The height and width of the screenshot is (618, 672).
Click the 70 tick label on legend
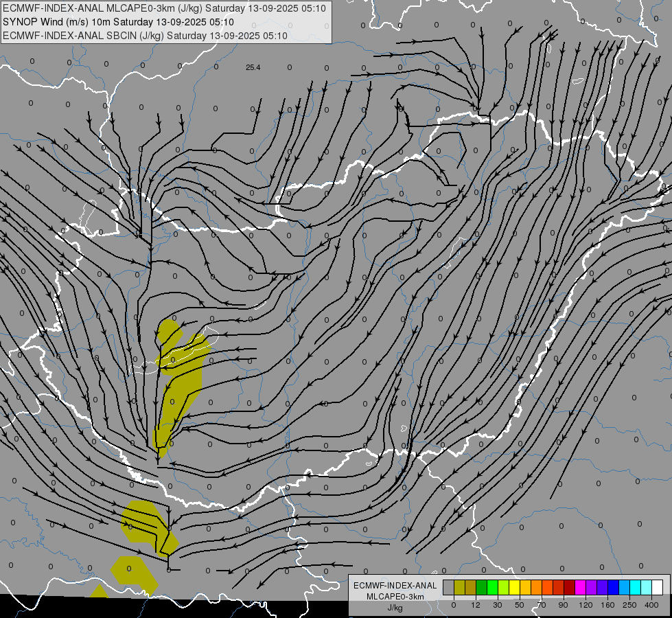click(542, 605)
